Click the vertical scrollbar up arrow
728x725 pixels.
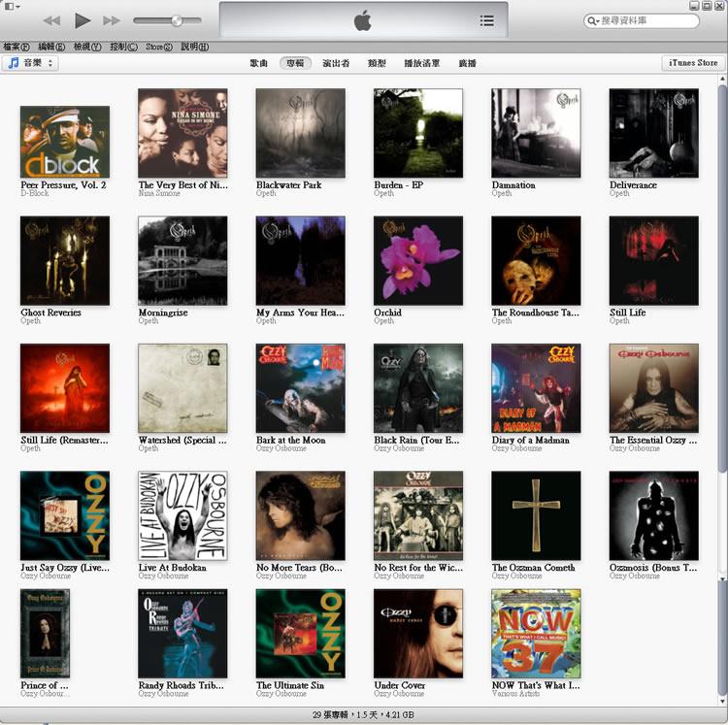point(722,80)
